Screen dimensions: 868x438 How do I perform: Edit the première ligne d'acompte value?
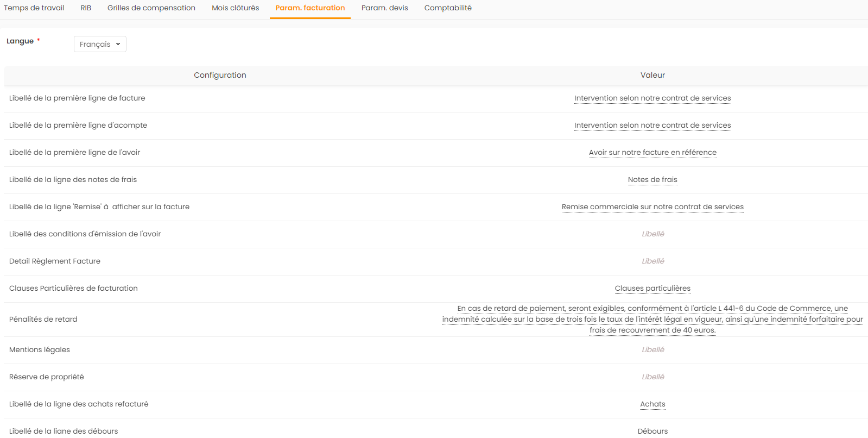coord(652,126)
